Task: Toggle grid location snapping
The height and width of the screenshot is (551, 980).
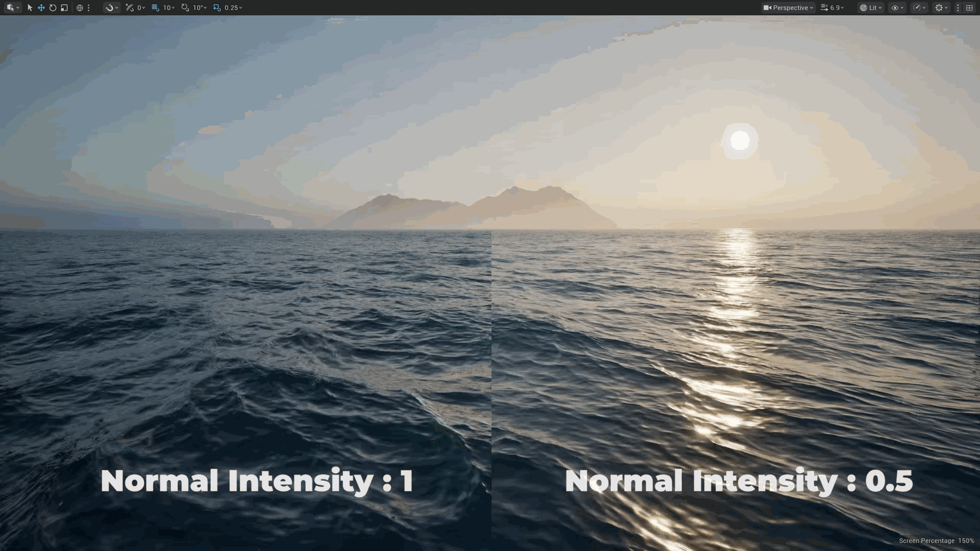Action: click(156, 8)
